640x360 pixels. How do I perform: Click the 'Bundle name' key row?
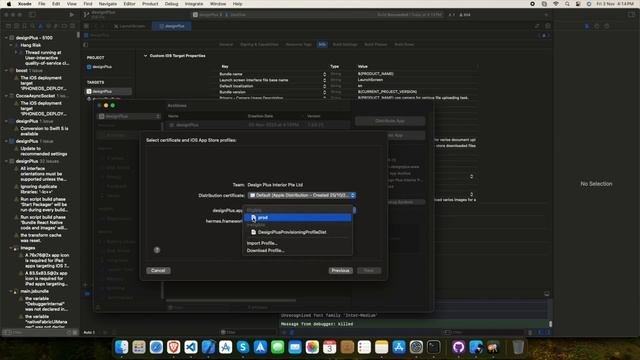click(231, 74)
